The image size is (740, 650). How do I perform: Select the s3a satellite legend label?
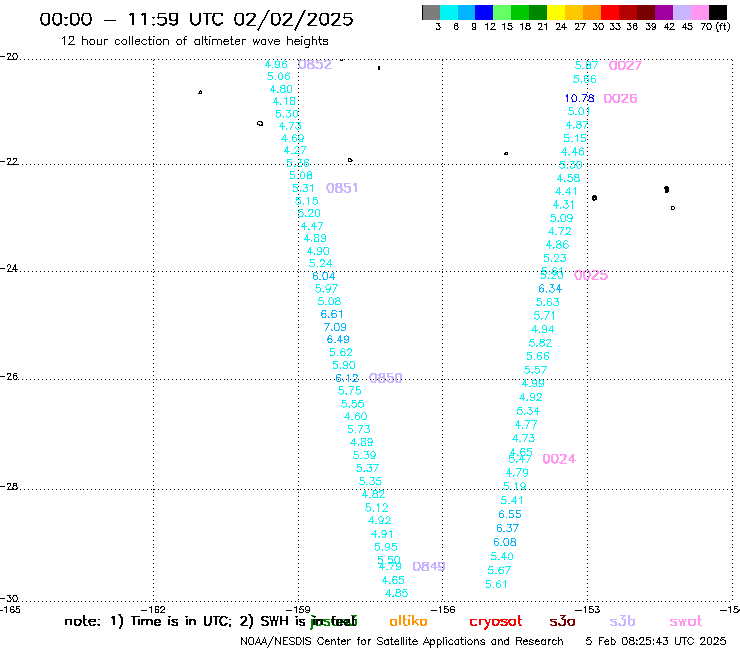coord(562,621)
